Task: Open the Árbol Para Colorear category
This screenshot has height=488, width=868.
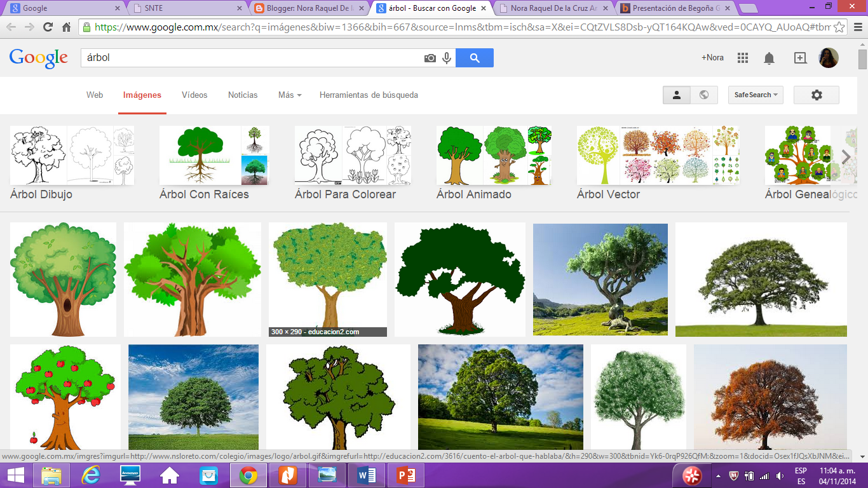Action: coord(353,163)
